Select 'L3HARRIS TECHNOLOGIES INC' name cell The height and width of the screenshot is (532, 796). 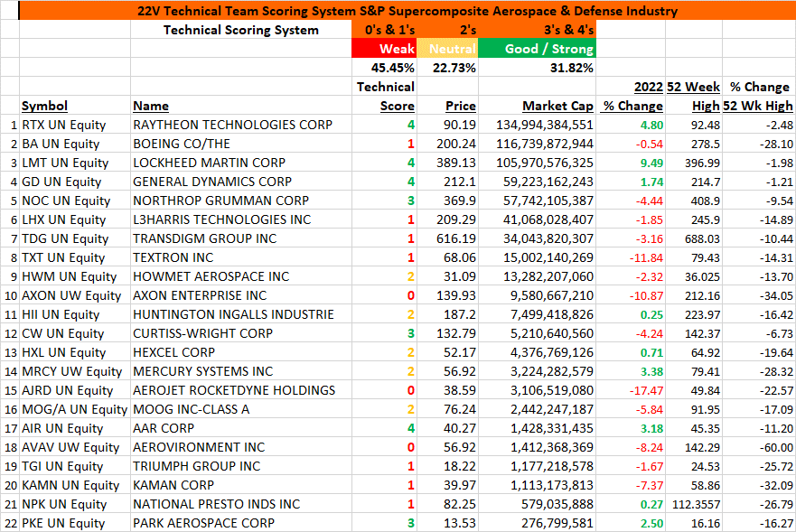pos(241,219)
